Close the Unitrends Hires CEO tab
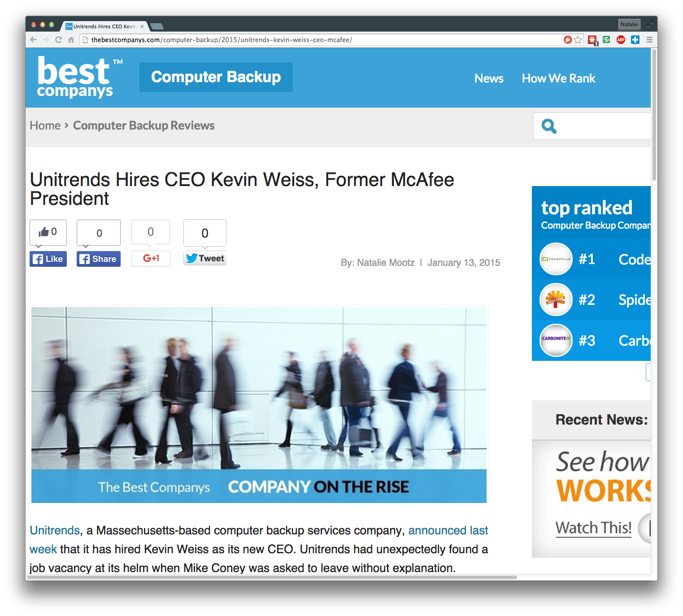 (x=142, y=26)
